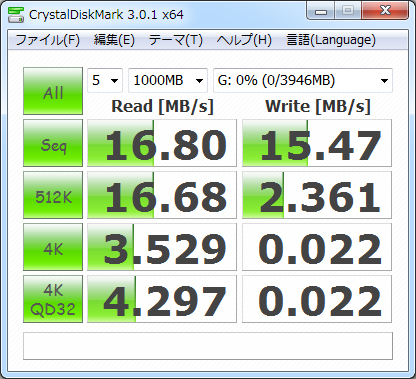Start the 4K QD32 test

coord(53,299)
